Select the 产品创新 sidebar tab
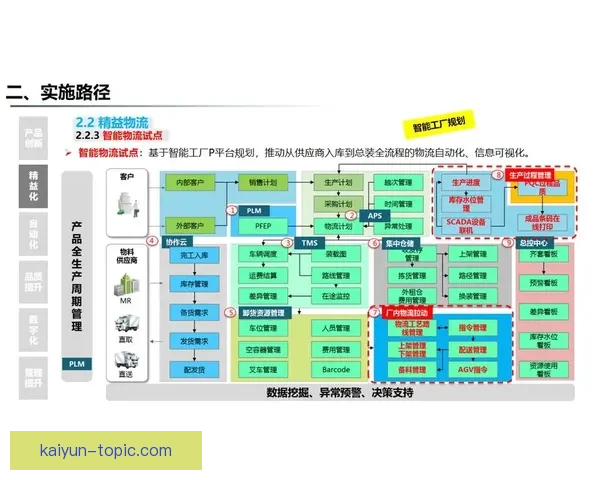Screen dimensions: 600x480 point(33,138)
